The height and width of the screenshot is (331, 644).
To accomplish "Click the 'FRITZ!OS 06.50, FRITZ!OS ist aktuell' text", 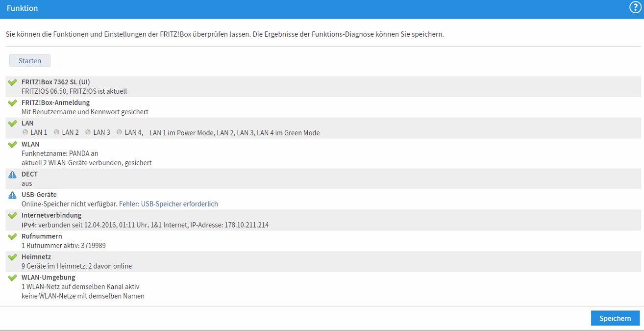I will point(74,91).
